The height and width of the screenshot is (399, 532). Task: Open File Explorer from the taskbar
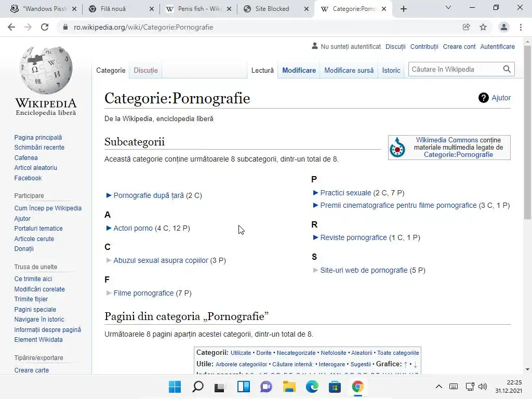(289, 387)
